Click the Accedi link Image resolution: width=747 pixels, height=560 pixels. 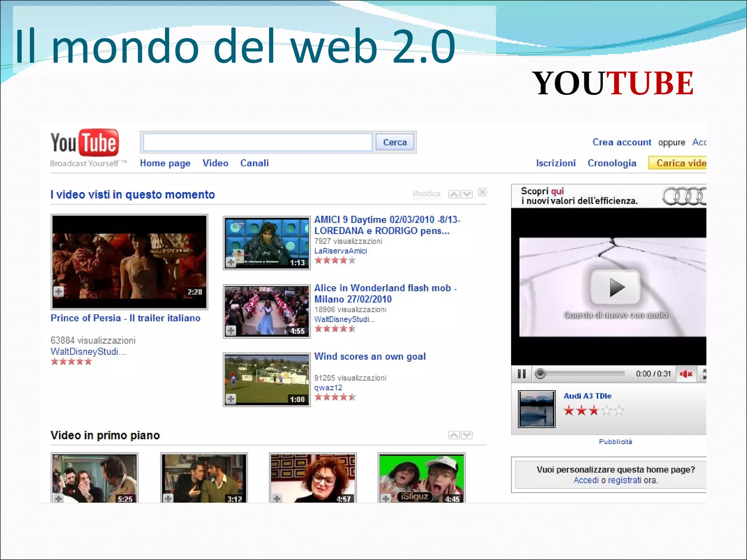click(586, 480)
